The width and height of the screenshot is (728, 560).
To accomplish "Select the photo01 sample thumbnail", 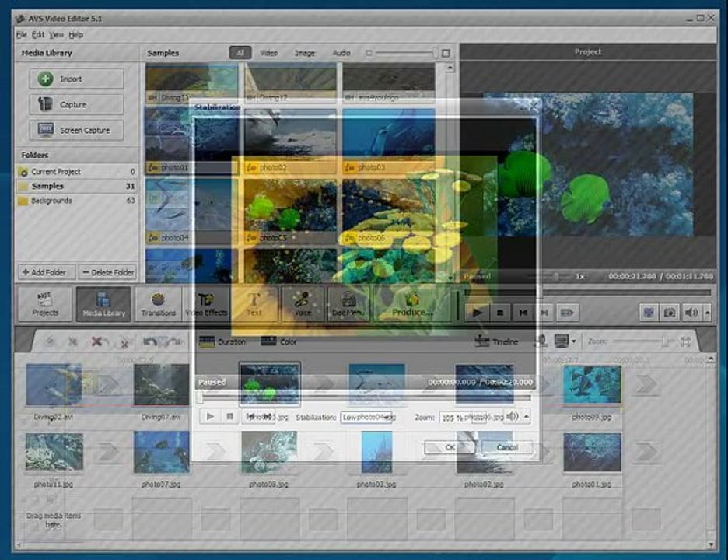I will click(x=192, y=141).
